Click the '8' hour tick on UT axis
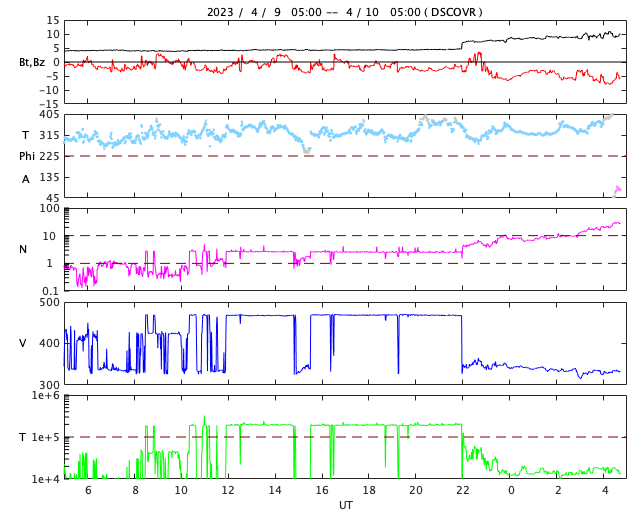640x512 pixels. (x=135, y=490)
